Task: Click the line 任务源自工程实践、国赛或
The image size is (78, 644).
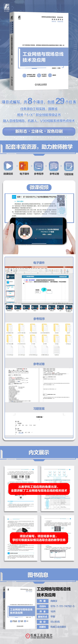Action: tap(39, 109)
